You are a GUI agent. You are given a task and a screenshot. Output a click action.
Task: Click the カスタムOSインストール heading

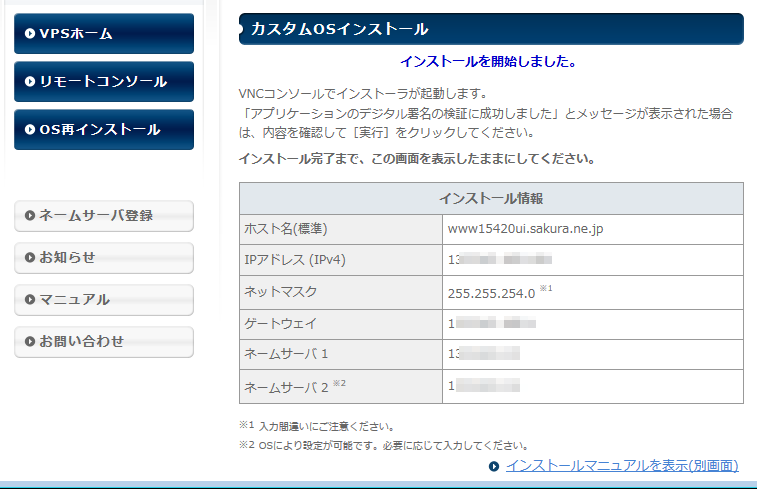pyautogui.click(x=339, y=29)
